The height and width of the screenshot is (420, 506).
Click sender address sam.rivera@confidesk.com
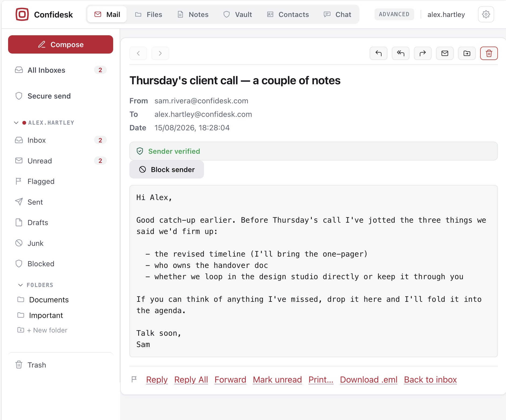(x=201, y=101)
